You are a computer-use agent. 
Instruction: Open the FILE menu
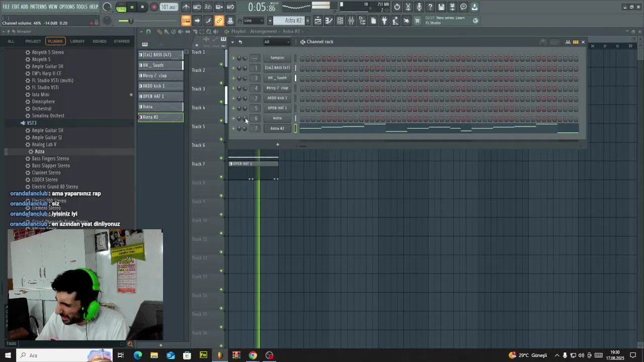pos(6,7)
